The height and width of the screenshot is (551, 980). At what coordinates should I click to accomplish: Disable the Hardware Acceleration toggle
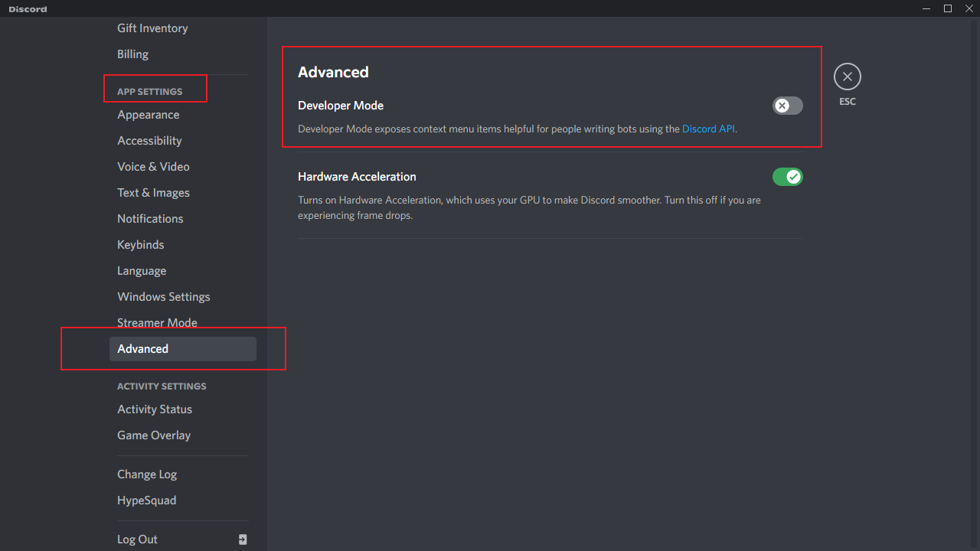coord(787,177)
